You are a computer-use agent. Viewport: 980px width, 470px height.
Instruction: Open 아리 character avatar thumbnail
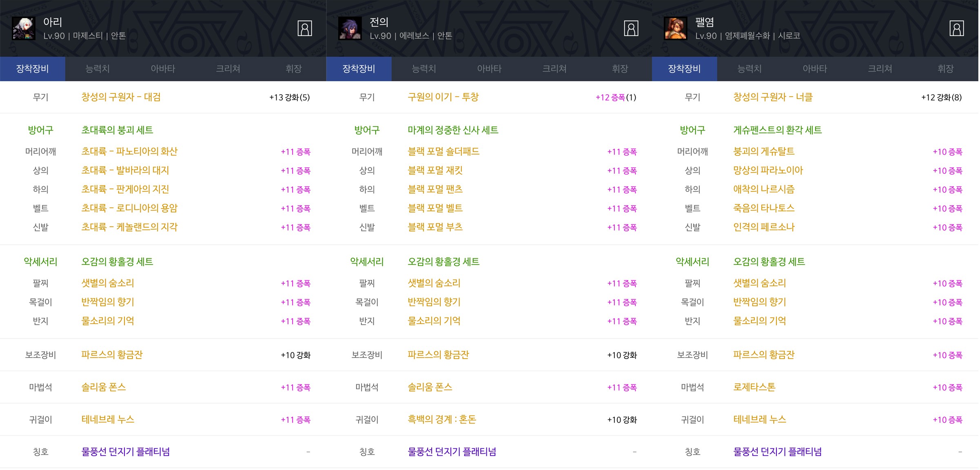24,28
